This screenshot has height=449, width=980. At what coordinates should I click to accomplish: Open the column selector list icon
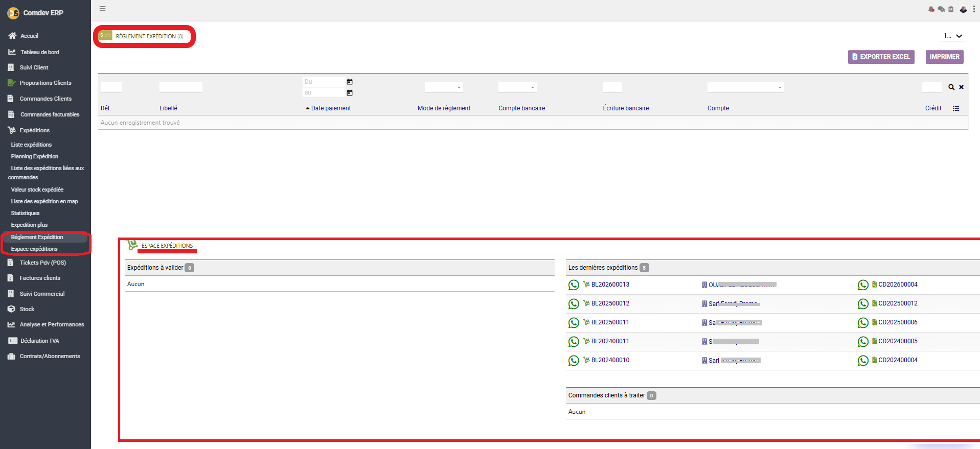[956, 108]
